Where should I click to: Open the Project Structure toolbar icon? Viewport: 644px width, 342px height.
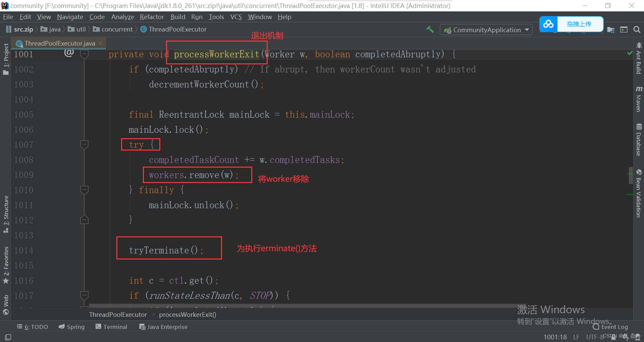611,30
